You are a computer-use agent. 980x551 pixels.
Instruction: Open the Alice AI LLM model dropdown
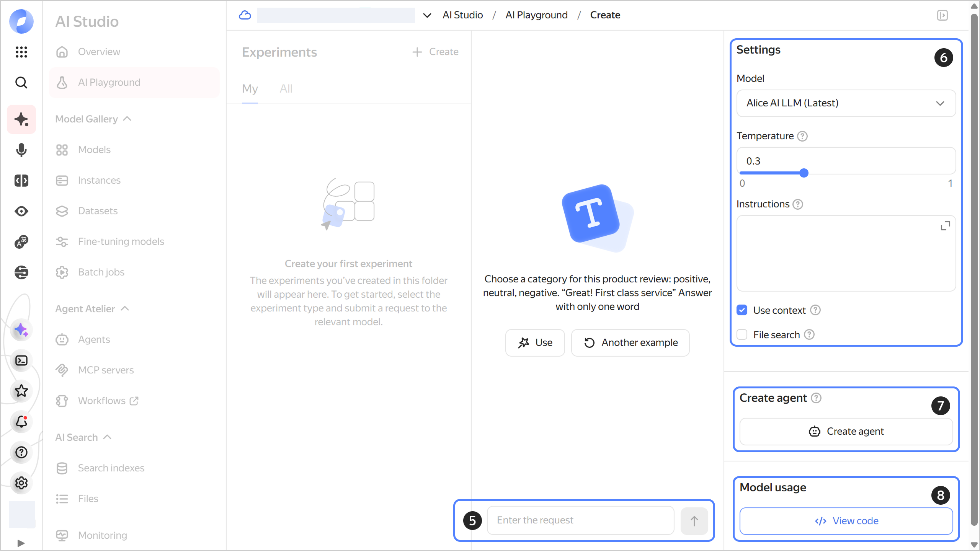846,103
